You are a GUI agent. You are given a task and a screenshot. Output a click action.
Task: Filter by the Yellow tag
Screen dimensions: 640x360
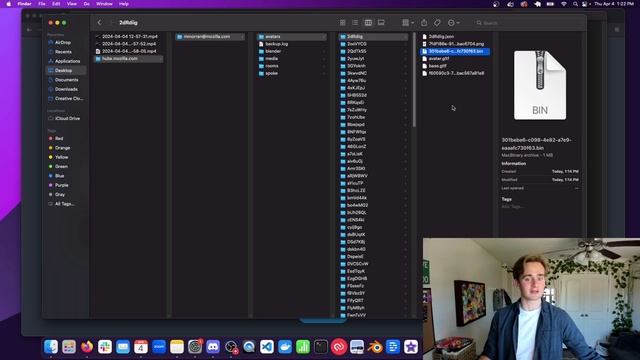[61, 157]
